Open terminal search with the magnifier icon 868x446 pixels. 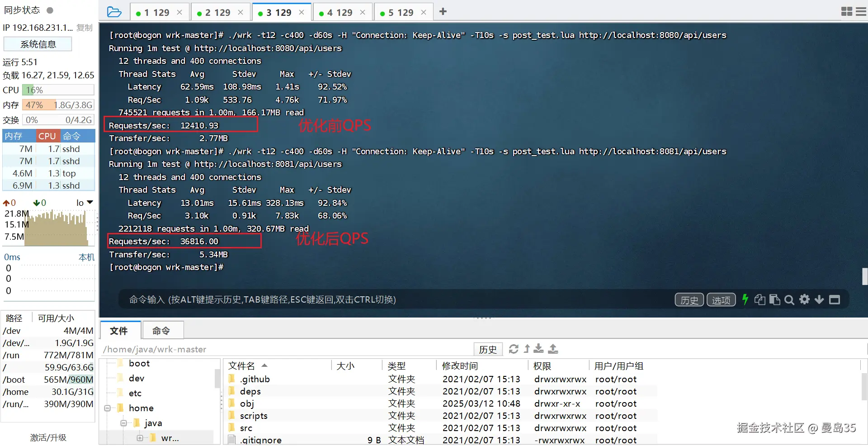pyautogui.click(x=789, y=299)
